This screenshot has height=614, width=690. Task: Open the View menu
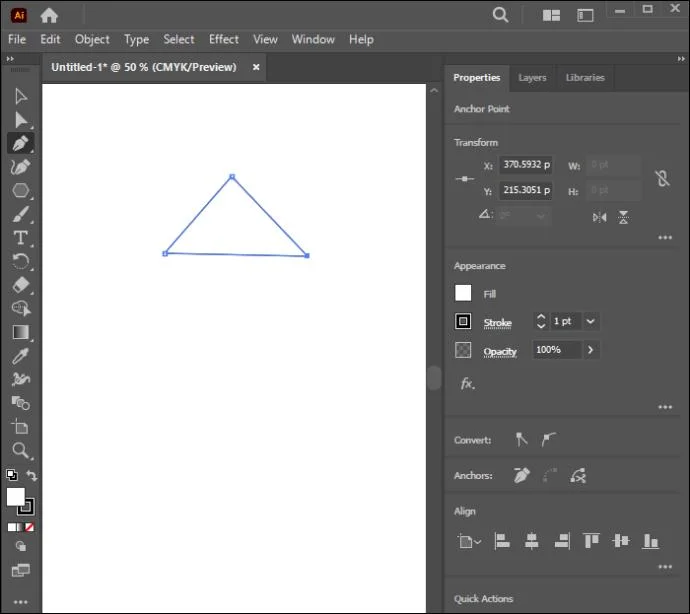[x=265, y=39]
